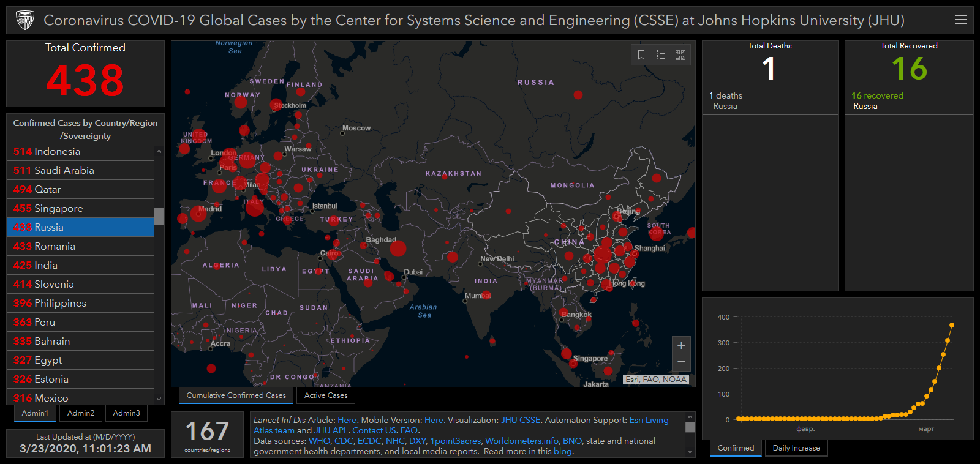Open the WHO data source link
The height and width of the screenshot is (464, 980).
pos(319,441)
